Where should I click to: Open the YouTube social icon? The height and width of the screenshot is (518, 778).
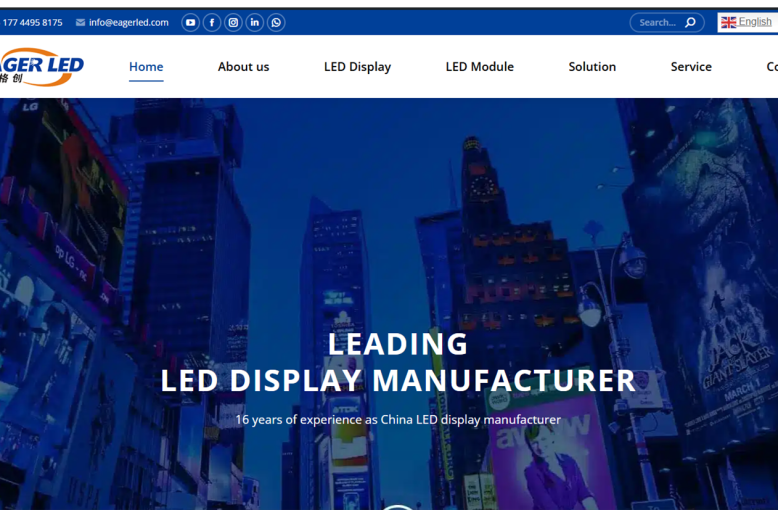coord(190,22)
